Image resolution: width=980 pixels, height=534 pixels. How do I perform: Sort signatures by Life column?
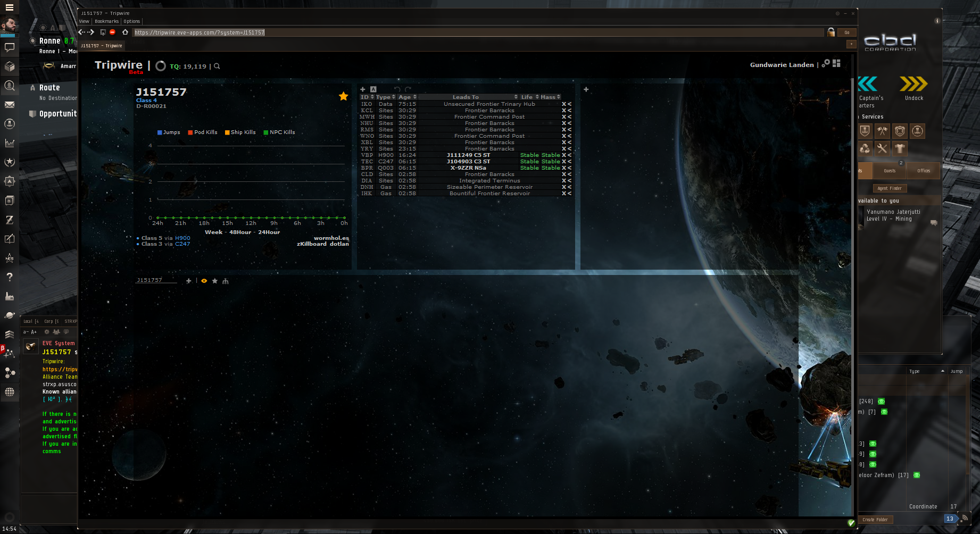[x=530, y=97]
